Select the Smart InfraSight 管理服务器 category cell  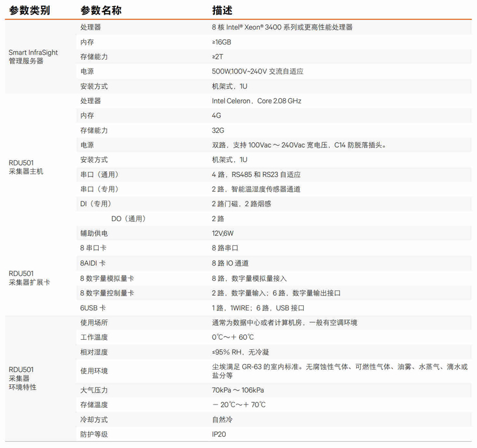pyautogui.click(x=33, y=56)
